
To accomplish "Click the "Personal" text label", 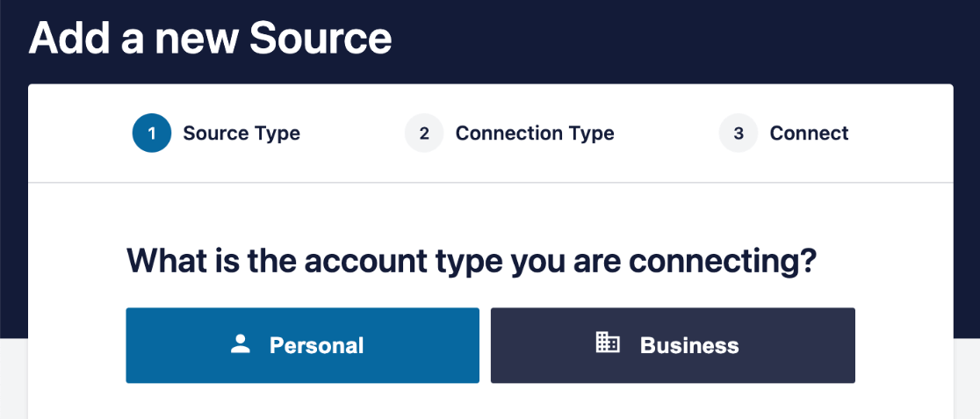I will click(316, 345).
